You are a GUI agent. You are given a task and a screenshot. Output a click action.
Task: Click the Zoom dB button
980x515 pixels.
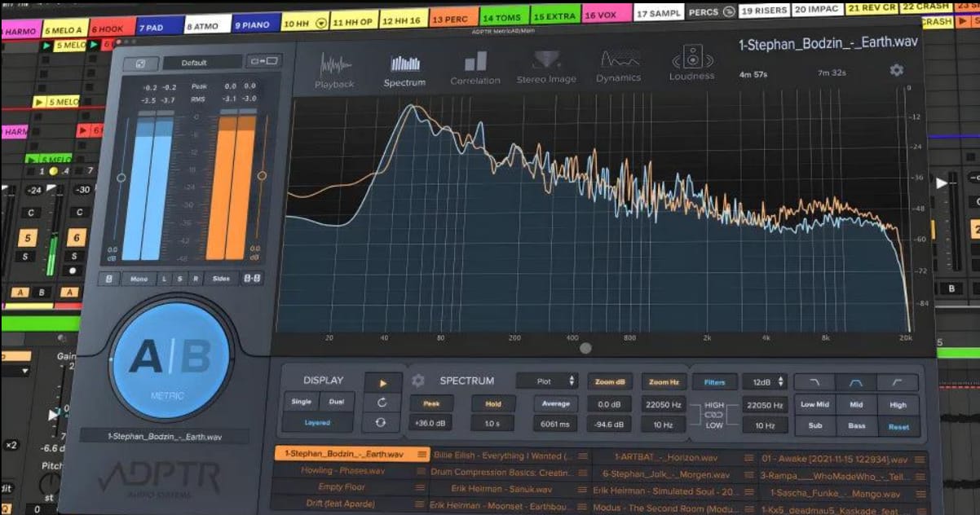click(x=610, y=381)
